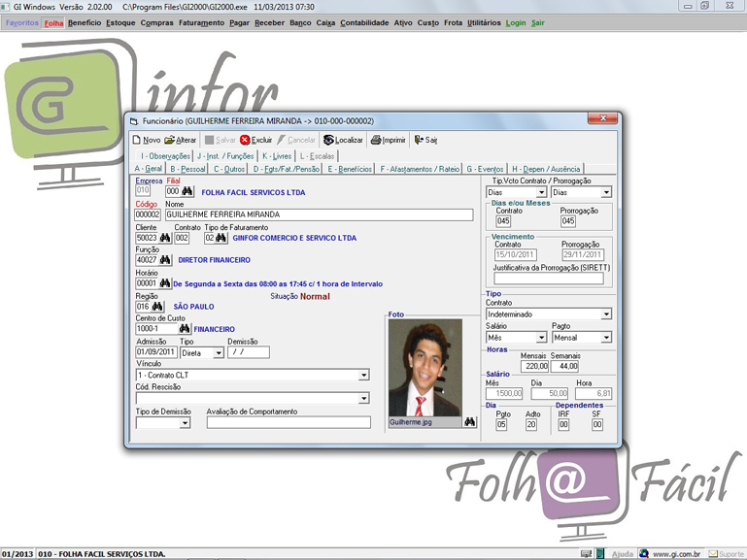The image size is (747, 560).
Task: Expand the Pagto Mensal dropdown
Action: (x=606, y=338)
